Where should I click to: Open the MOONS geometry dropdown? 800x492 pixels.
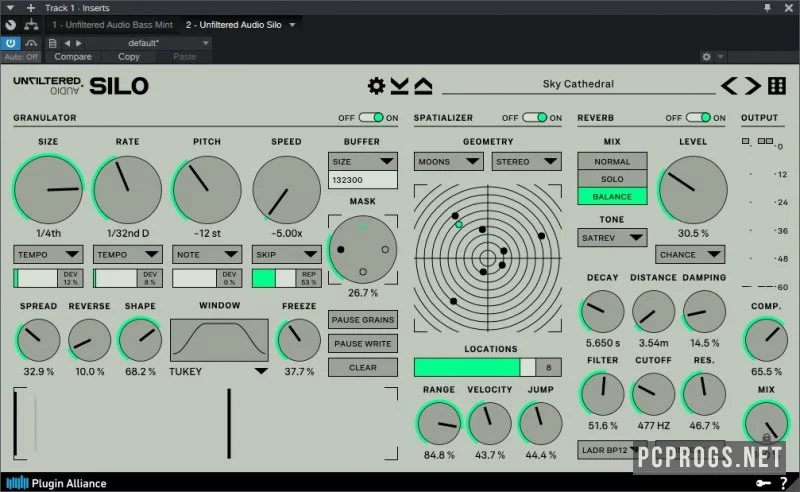click(448, 161)
